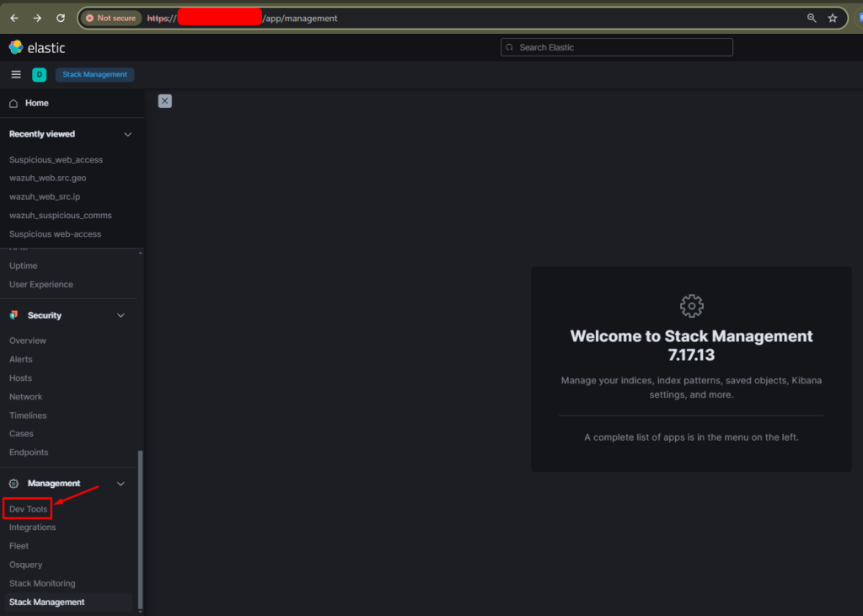Viewport: 863px width, 616px height.
Task: Click the Management section heading
Action: (54, 483)
